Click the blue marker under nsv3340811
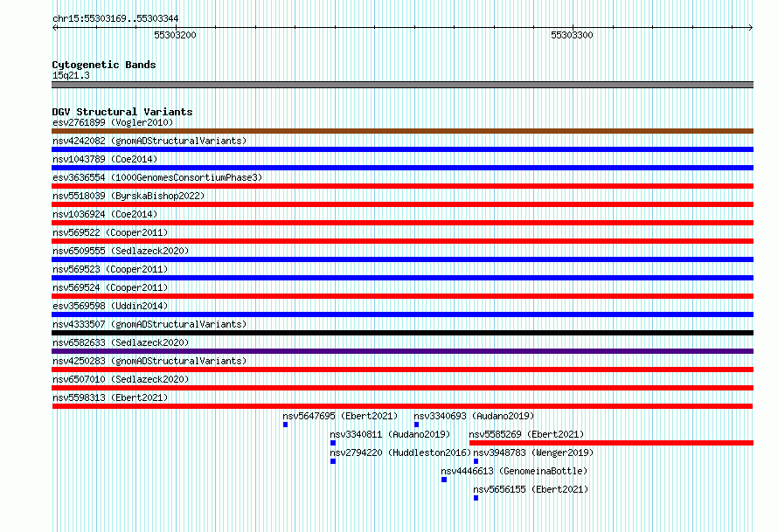The height and width of the screenshot is (532, 778). point(333,443)
